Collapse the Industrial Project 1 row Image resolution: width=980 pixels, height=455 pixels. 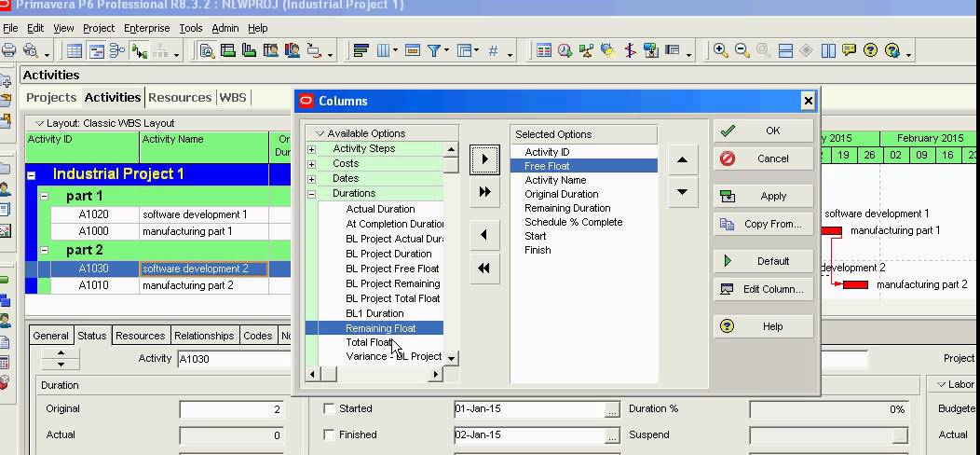tap(32, 175)
